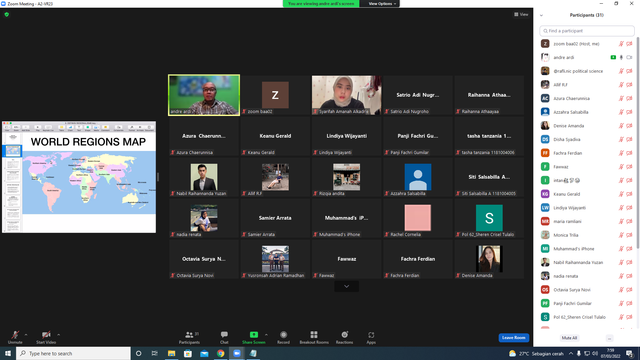This screenshot has width=640, height=360.
Task: Select Denise Amanda video tile
Action: (x=489, y=259)
